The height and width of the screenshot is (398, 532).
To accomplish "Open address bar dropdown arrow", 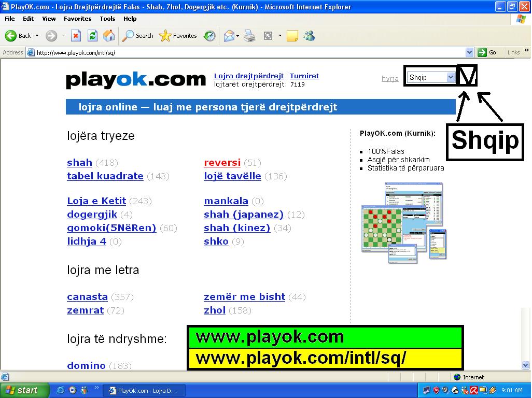I will click(469, 52).
